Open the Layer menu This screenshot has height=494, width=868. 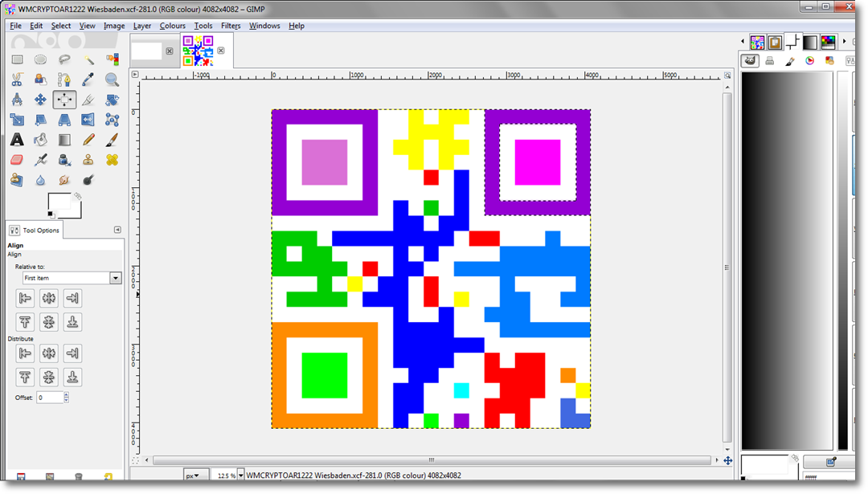point(142,26)
